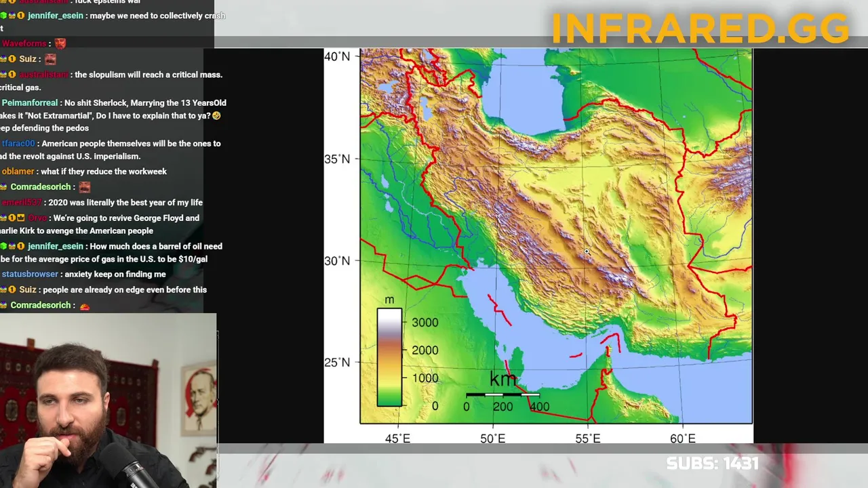Select the tfarac00 username in chat

coord(18,144)
